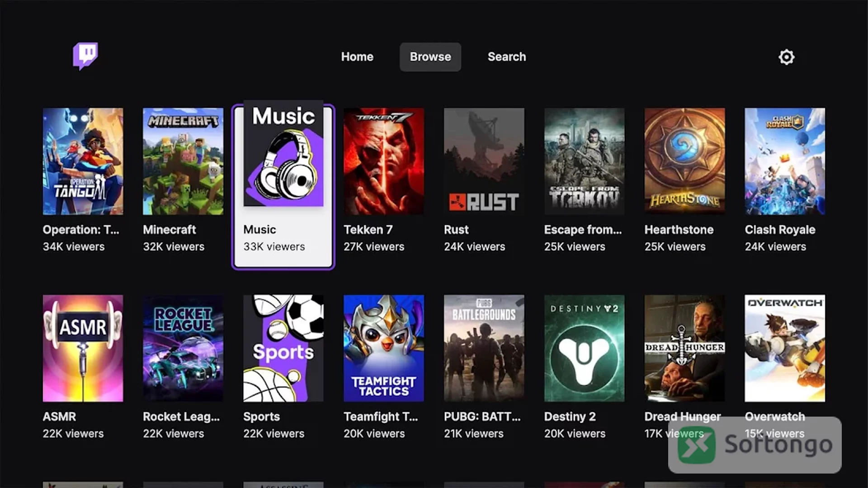Click the "Hearthstone" title label
Image resolution: width=868 pixels, height=488 pixels.
(679, 230)
